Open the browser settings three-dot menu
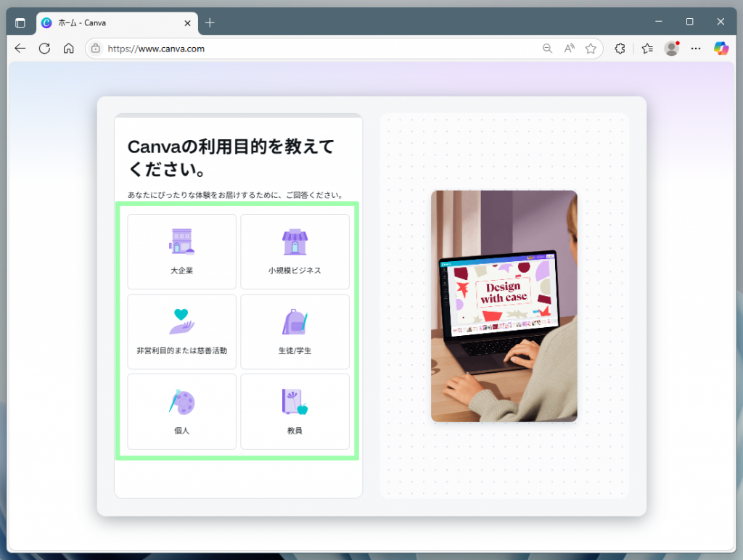 695,49
